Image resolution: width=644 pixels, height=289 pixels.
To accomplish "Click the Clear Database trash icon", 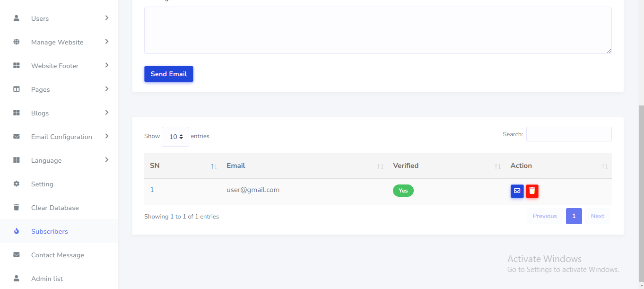I will coord(17,208).
